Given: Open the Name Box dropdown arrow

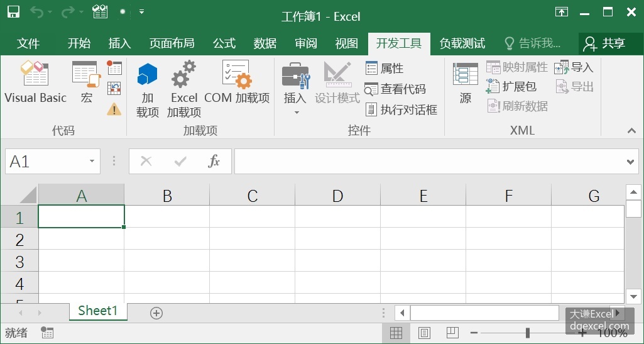Looking at the screenshot, I should pyautogui.click(x=92, y=161).
